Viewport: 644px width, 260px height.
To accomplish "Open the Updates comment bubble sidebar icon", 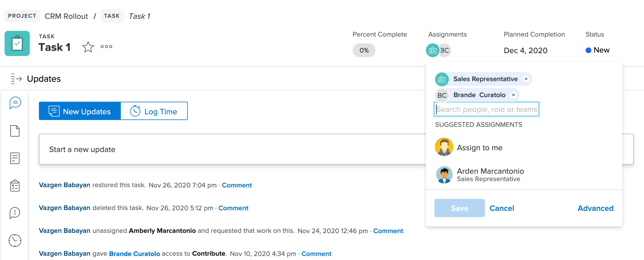I will [15, 103].
